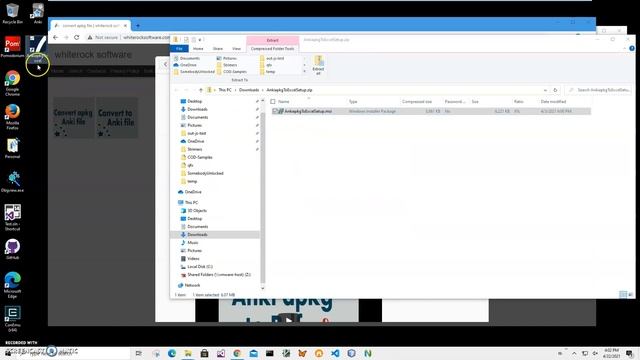Open notification center in system tray
The height and width of the screenshot is (360, 640).
click(629, 353)
